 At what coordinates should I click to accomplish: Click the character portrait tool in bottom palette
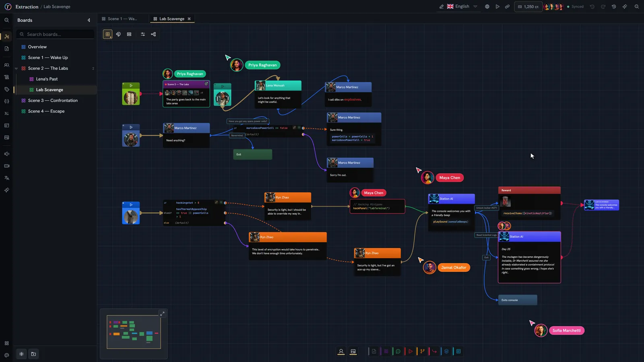pos(341,352)
